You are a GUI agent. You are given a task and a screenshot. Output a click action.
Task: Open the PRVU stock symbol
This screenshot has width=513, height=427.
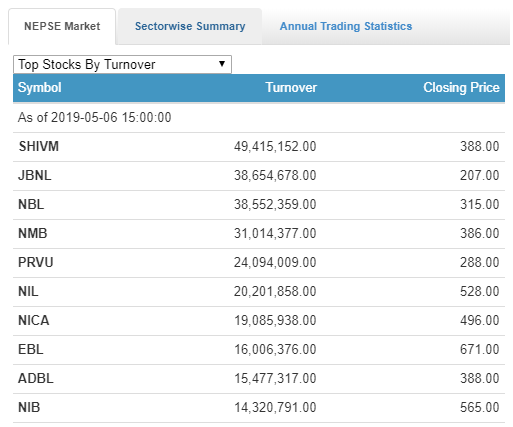point(36,262)
